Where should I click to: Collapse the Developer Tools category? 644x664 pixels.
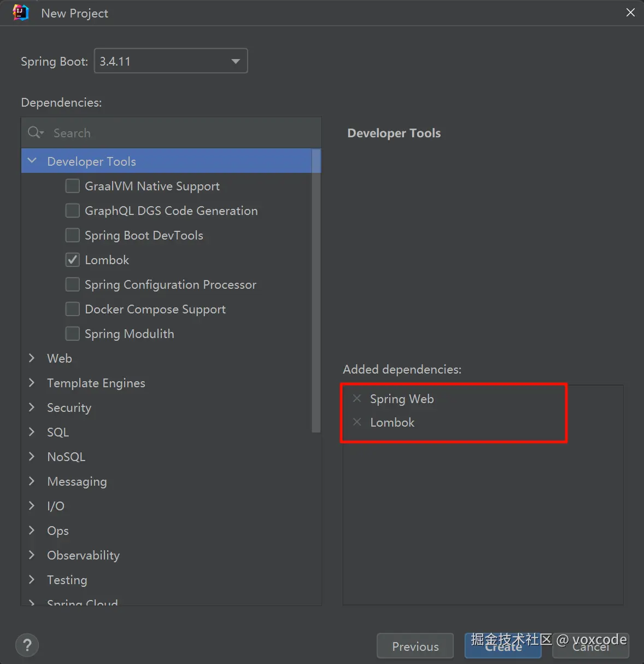pos(32,161)
